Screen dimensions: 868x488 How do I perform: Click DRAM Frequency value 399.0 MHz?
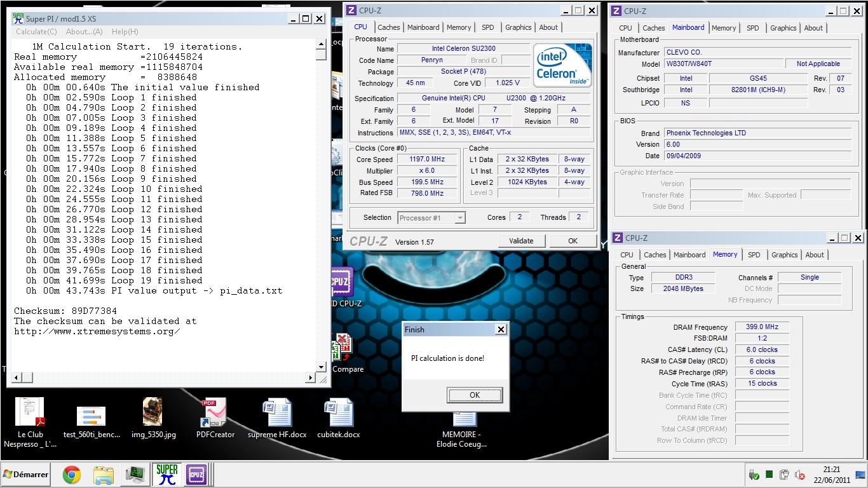point(762,327)
